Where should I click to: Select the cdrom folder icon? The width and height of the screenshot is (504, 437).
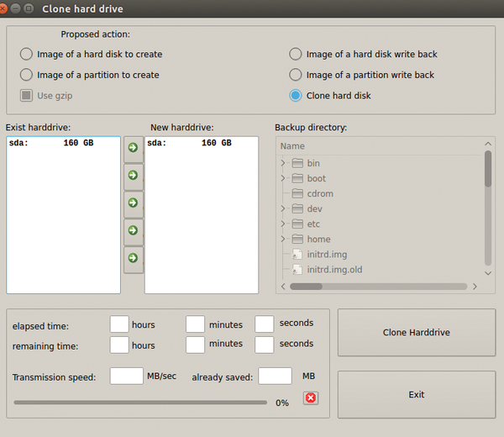tap(297, 194)
